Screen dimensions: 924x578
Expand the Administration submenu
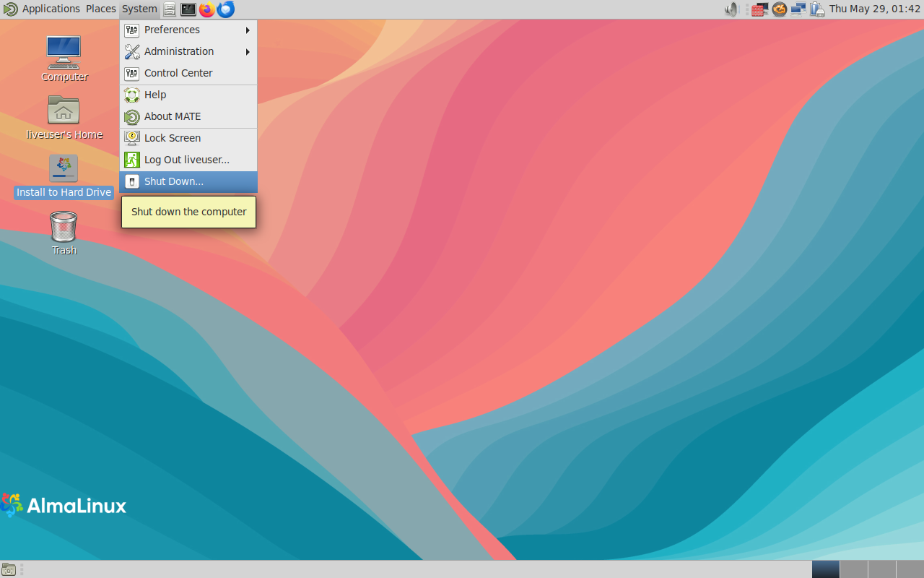188,51
